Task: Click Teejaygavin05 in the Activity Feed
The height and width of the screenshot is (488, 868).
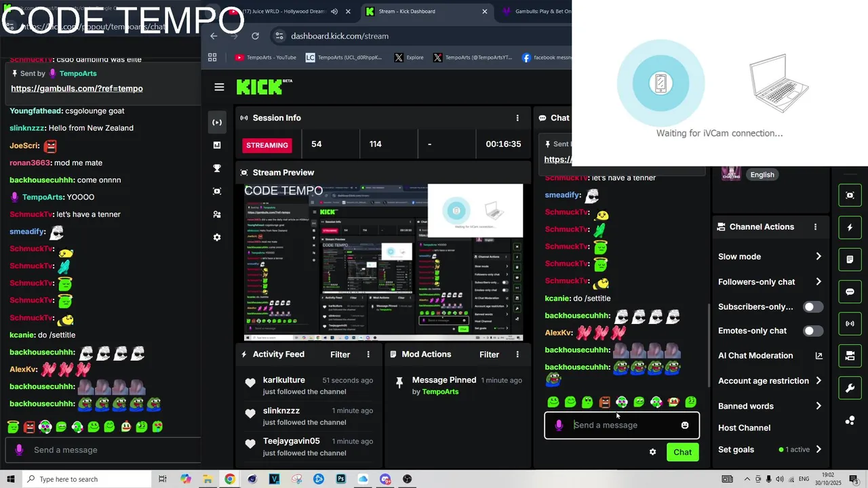Action: 291,441
